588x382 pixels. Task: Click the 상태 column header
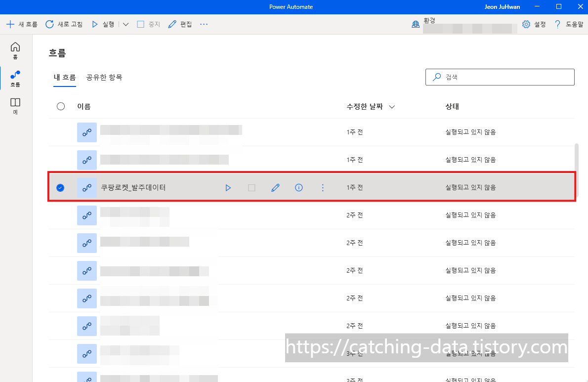tap(452, 106)
